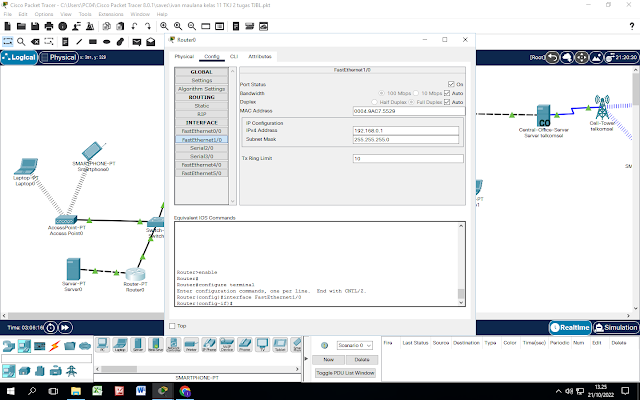This screenshot has height=400, width=640.
Task: Open the Options menu
Action: pos(44,14)
